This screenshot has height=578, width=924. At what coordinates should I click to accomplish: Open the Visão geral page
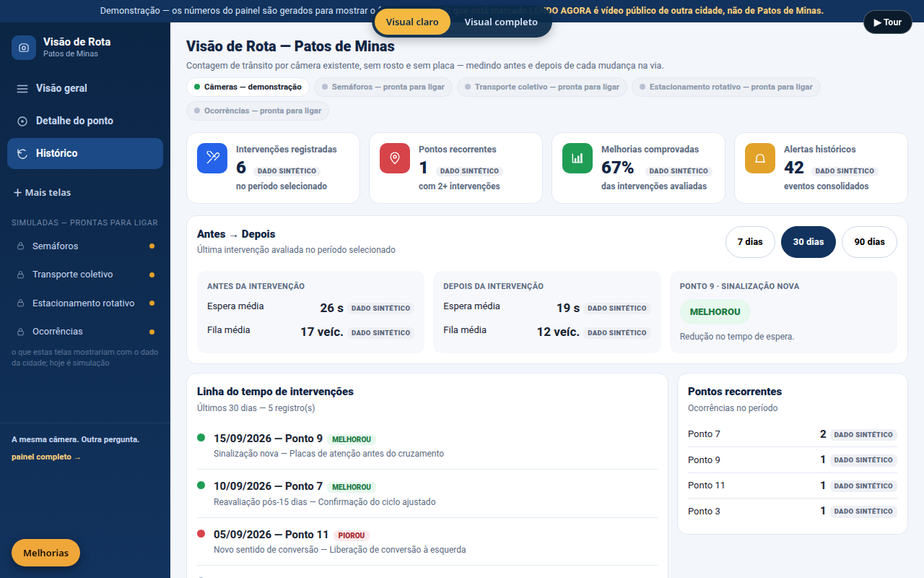point(85,88)
